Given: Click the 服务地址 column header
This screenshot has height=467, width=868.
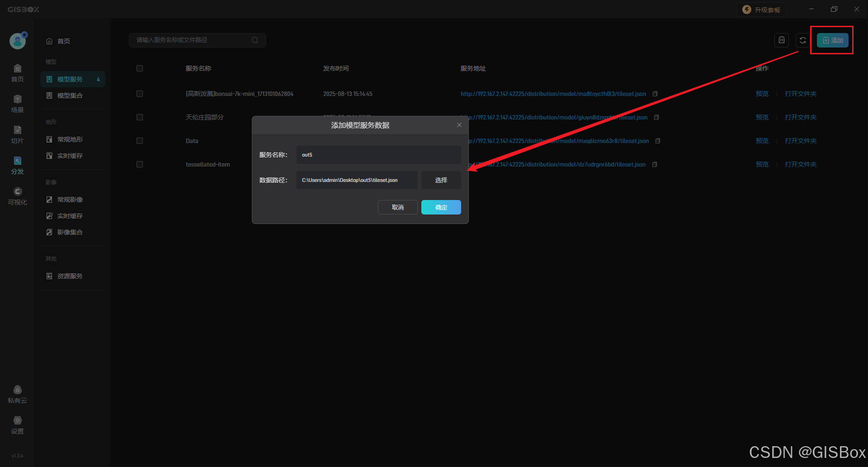Looking at the screenshot, I should tap(473, 68).
